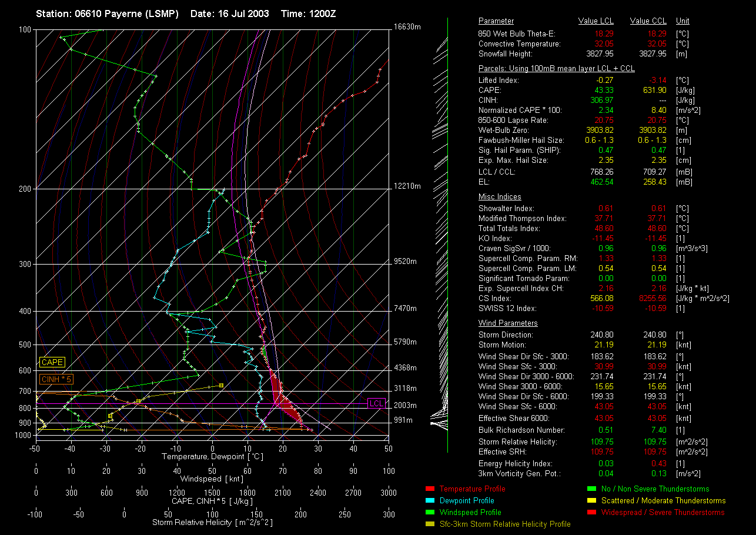
Task: Open the Wind Parameters section heading
Action: [x=508, y=323]
